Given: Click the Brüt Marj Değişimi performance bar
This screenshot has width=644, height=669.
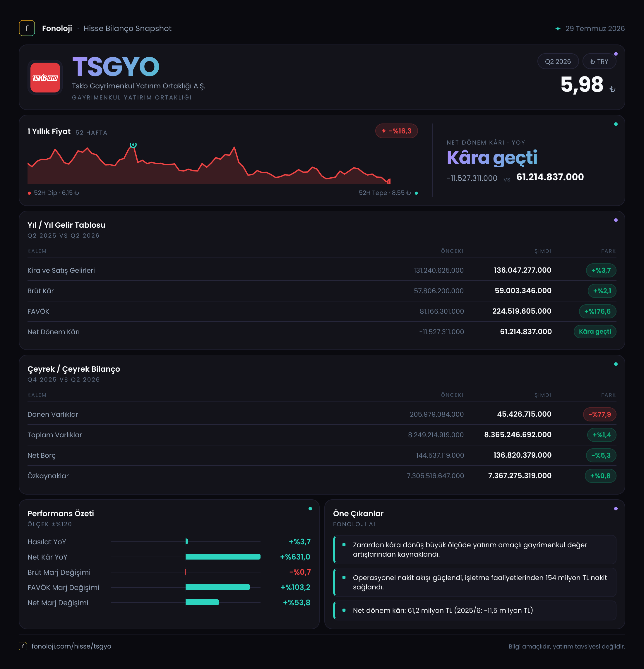Looking at the screenshot, I should pyautogui.click(x=185, y=572).
